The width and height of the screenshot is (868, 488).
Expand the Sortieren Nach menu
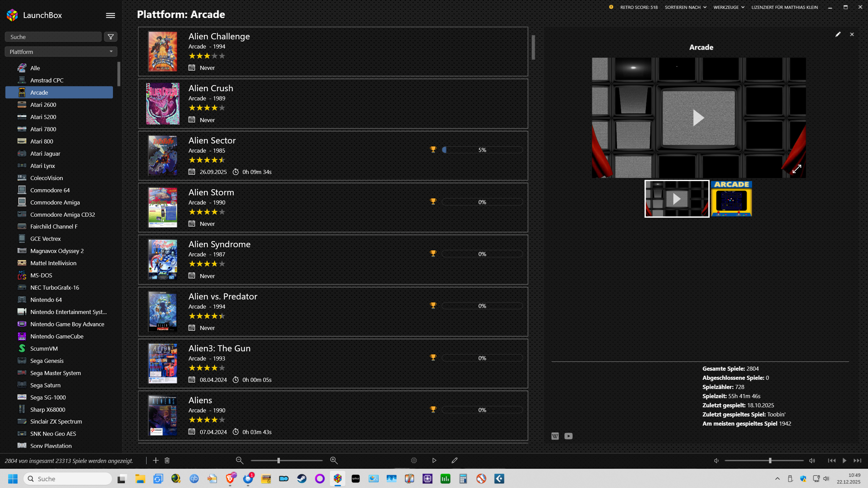(x=686, y=7)
